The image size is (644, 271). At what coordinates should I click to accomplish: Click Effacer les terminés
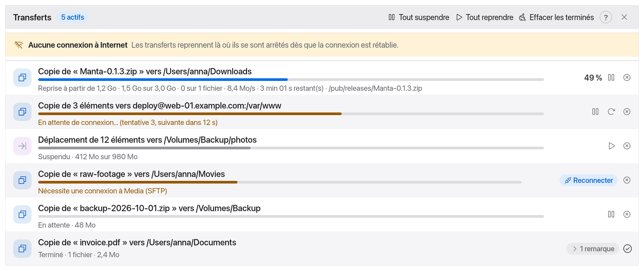556,17
